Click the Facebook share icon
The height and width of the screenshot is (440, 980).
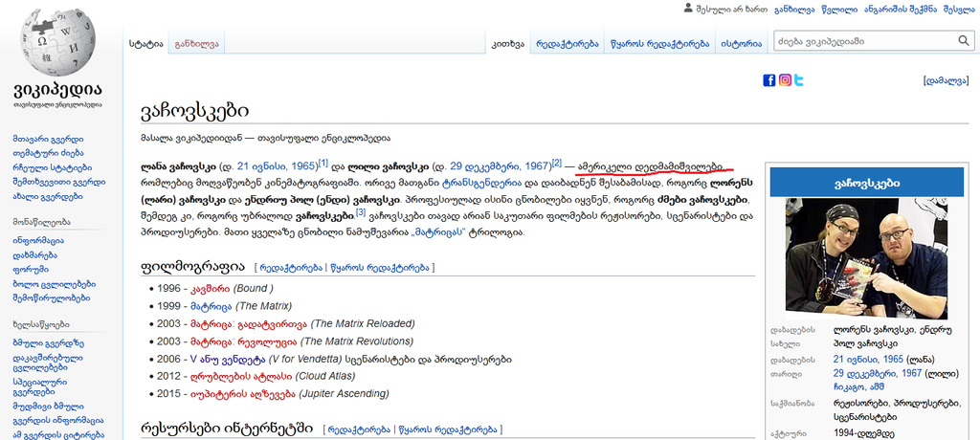768,80
